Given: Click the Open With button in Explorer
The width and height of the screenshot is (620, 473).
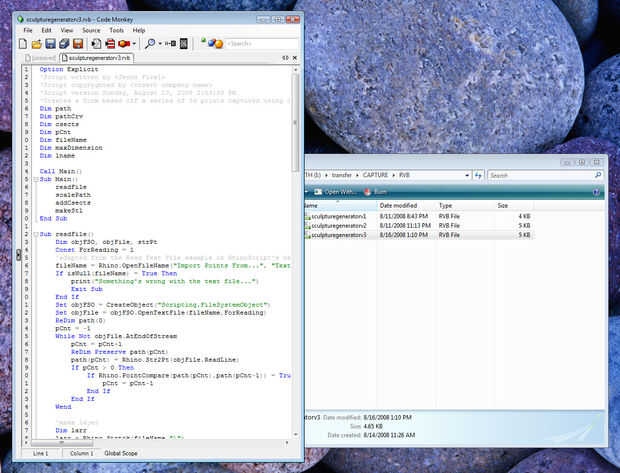Looking at the screenshot, I should [335, 191].
